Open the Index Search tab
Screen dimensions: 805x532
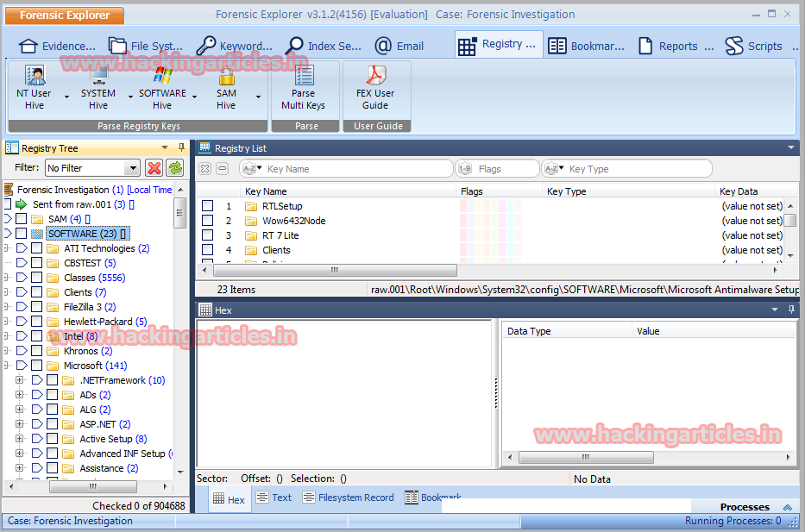click(x=324, y=47)
